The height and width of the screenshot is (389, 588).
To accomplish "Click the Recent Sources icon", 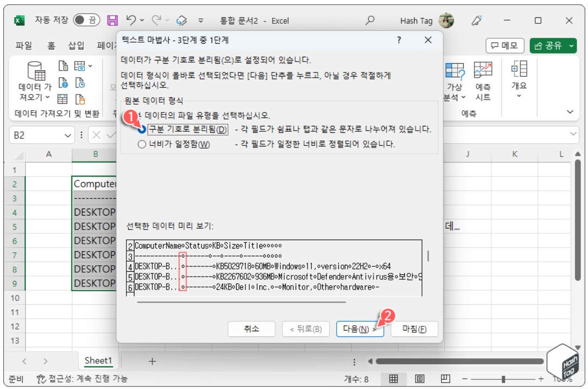I will [80, 83].
